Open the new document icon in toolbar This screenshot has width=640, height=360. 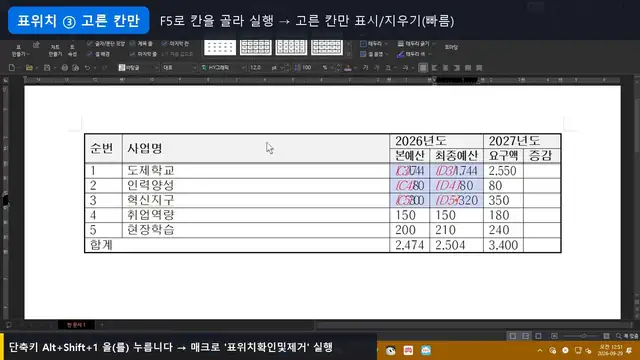[12, 68]
